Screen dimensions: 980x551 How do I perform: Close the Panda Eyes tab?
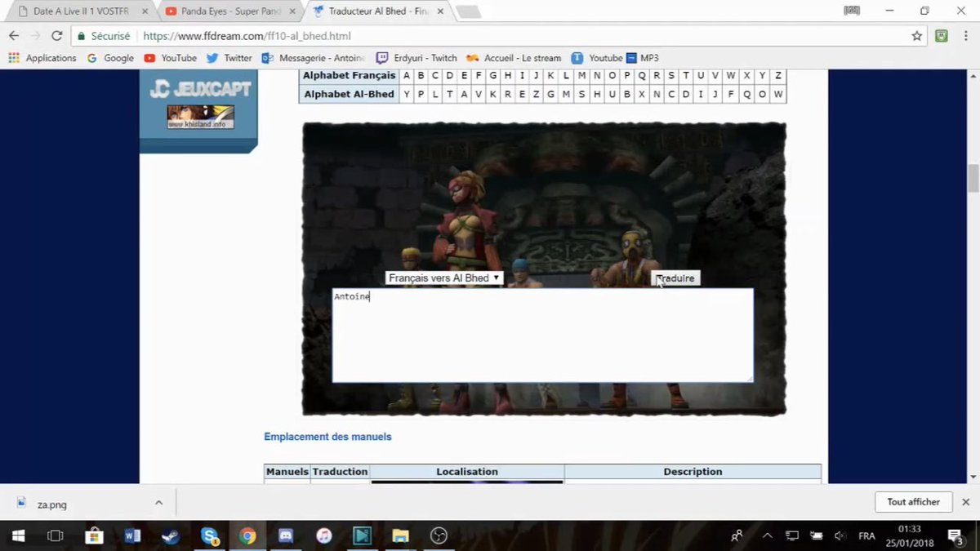tap(292, 11)
